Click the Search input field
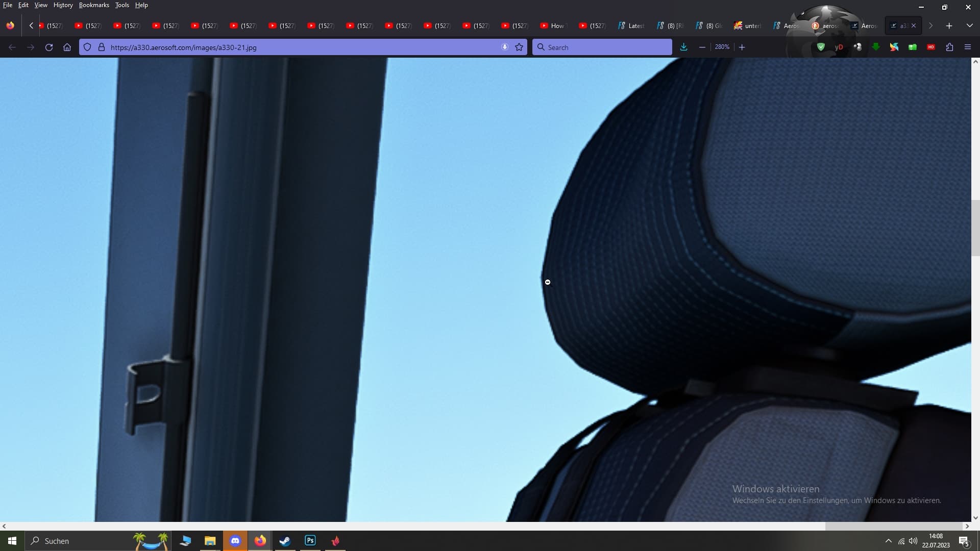Screen dimensions: 980x551 point(602,47)
